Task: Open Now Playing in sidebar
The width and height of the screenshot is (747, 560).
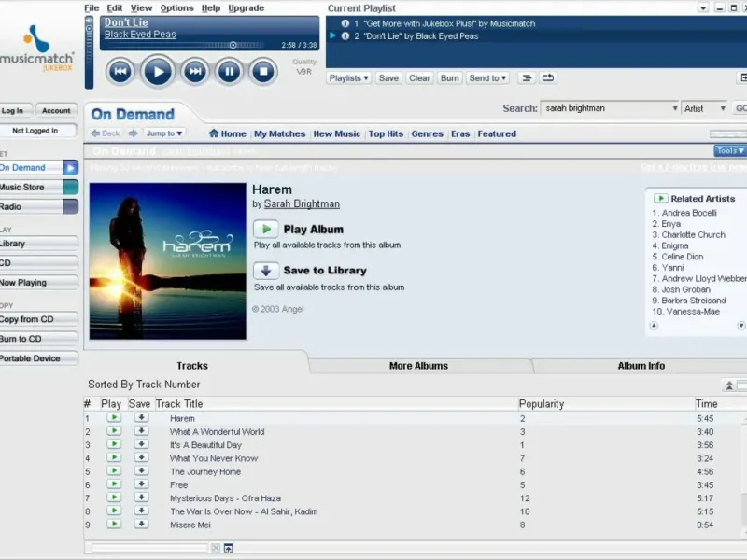Action: coord(38,283)
